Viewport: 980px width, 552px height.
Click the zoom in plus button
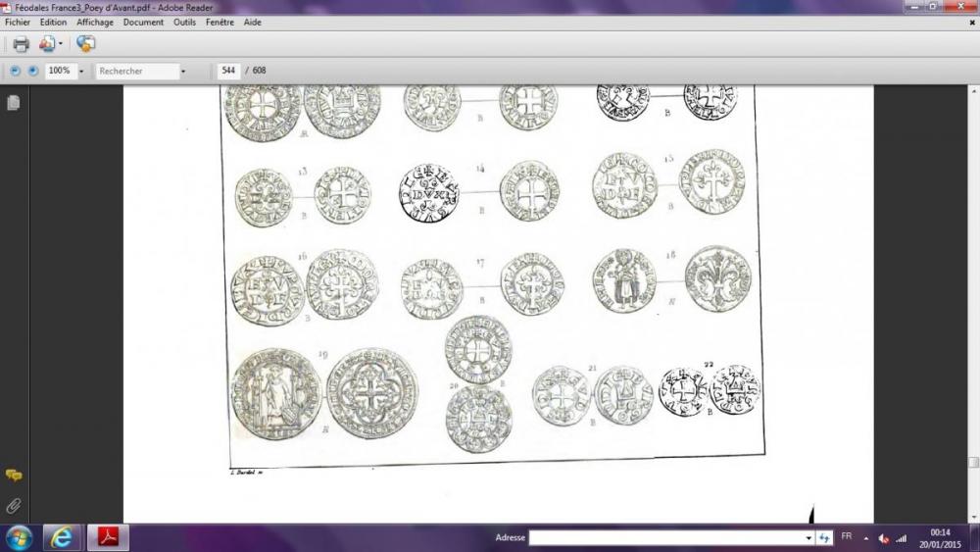point(33,71)
